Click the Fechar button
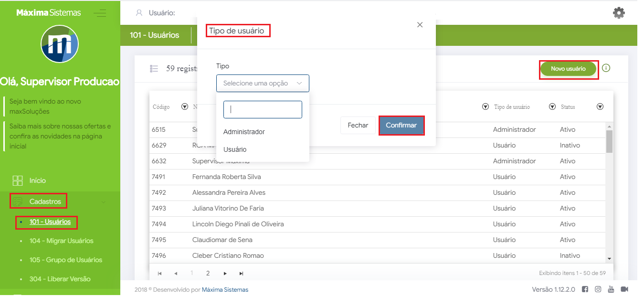Viewport: 644px width, 296px height. 358,125
